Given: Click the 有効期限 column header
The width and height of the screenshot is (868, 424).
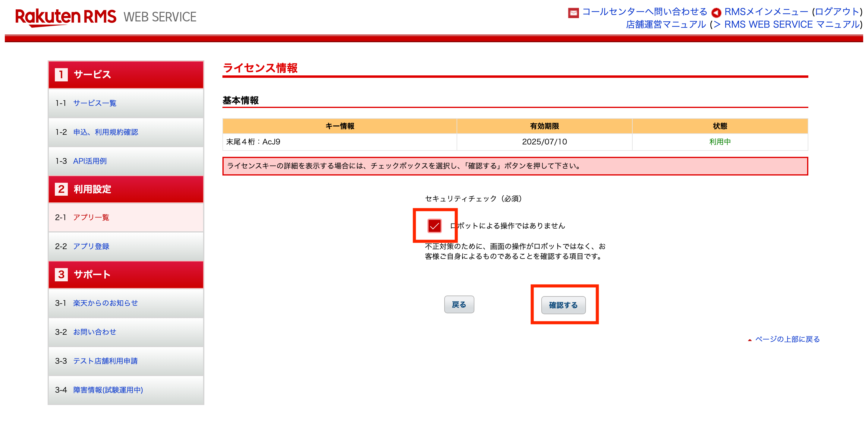Looking at the screenshot, I should [x=544, y=126].
